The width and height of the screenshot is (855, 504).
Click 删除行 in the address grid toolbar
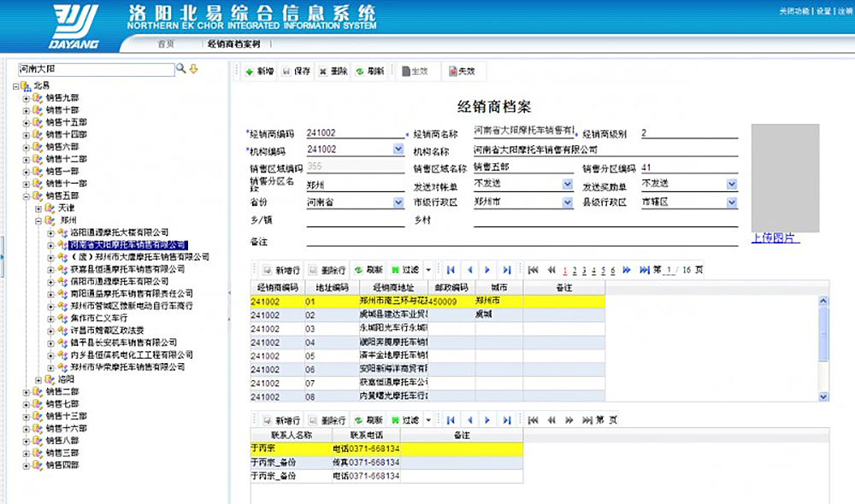(327, 270)
